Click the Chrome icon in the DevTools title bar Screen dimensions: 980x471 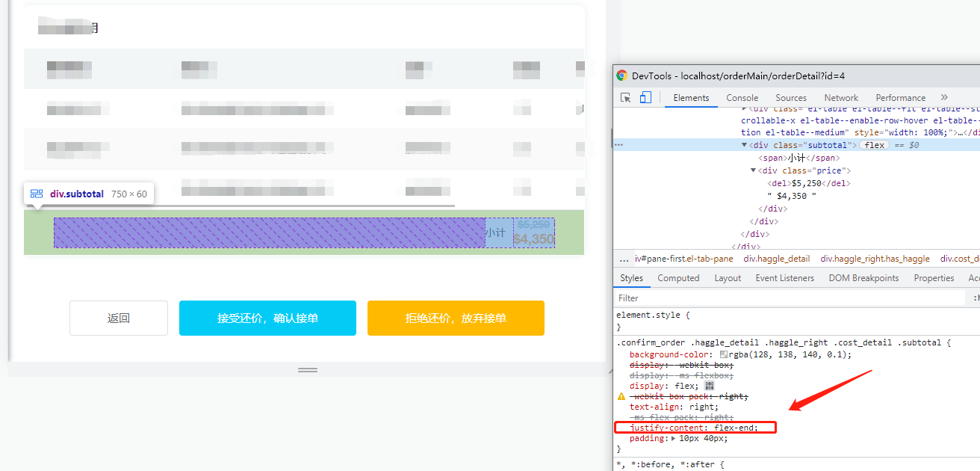(x=621, y=76)
